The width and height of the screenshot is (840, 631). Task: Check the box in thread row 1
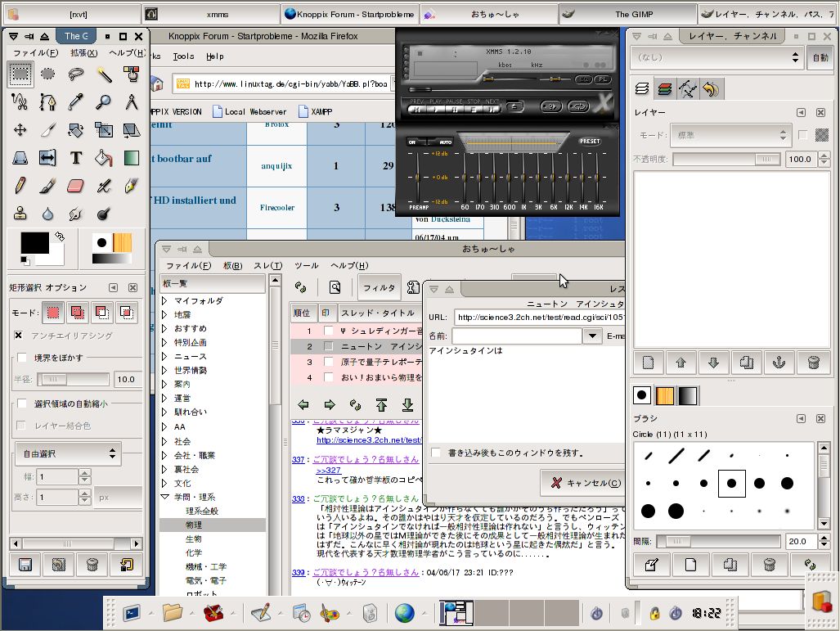pyautogui.click(x=329, y=331)
